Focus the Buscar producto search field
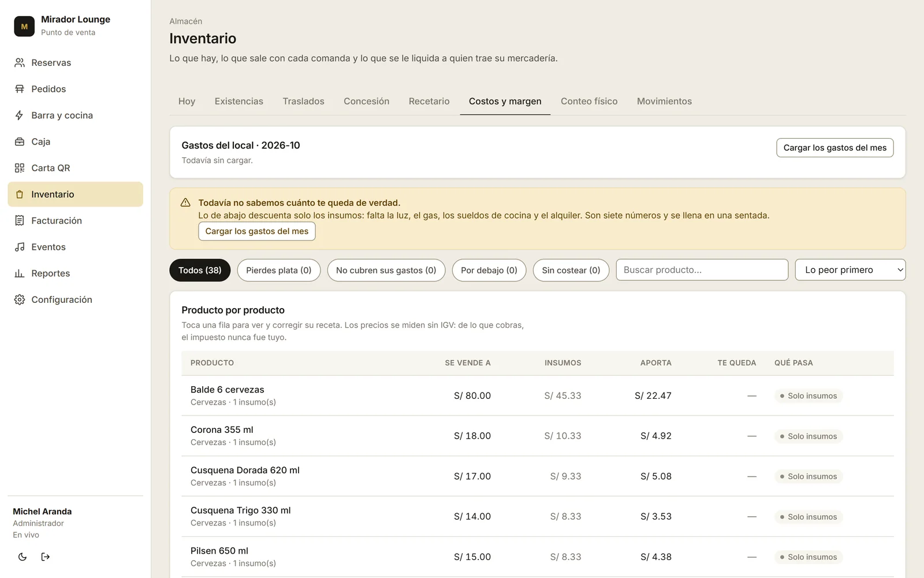The height and width of the screenshot is (578, 924). [702, 270]
